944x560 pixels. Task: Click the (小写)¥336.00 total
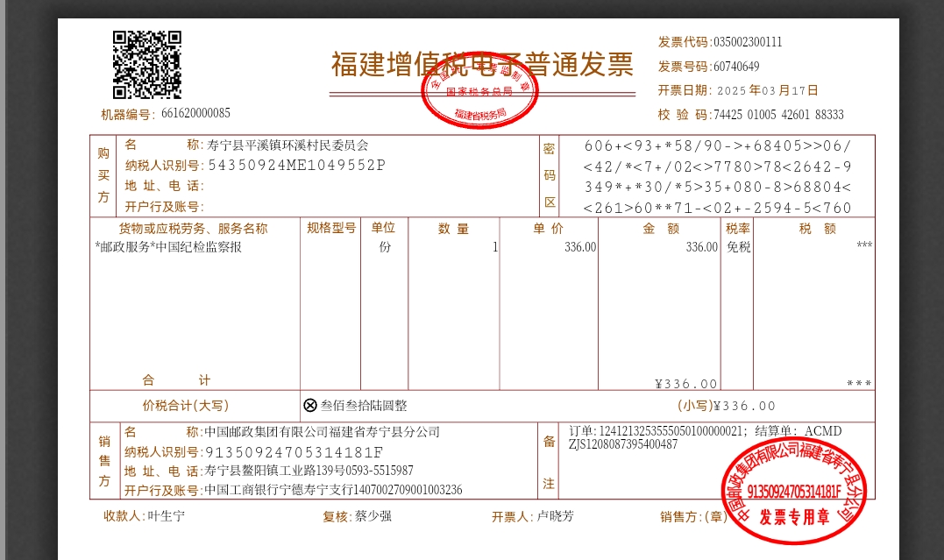[727, 406]
